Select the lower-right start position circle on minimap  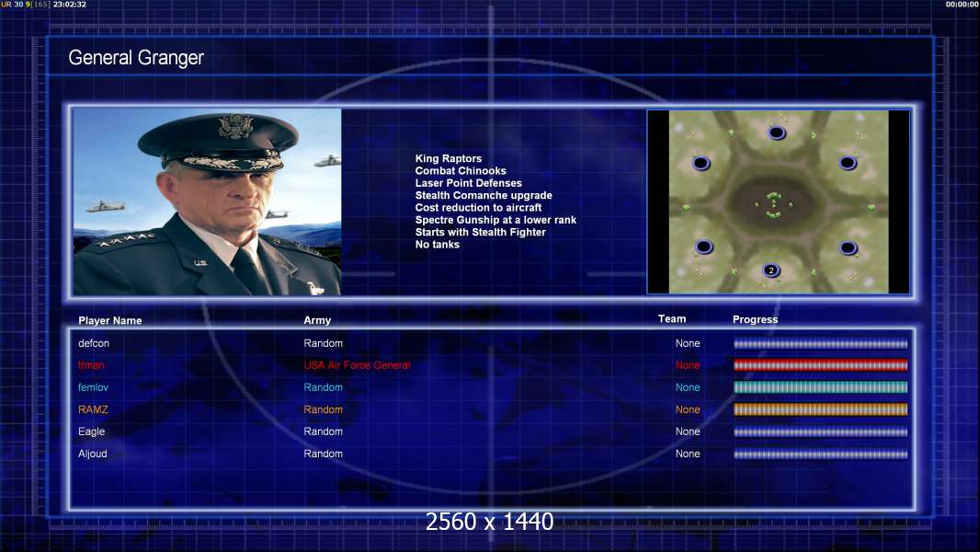[849, 247]
